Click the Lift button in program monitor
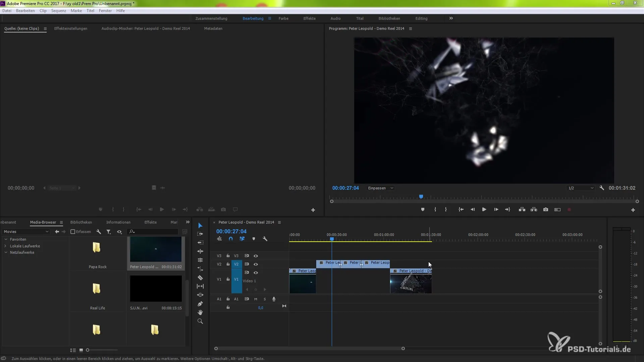644x362 pixels. [522, 209]
